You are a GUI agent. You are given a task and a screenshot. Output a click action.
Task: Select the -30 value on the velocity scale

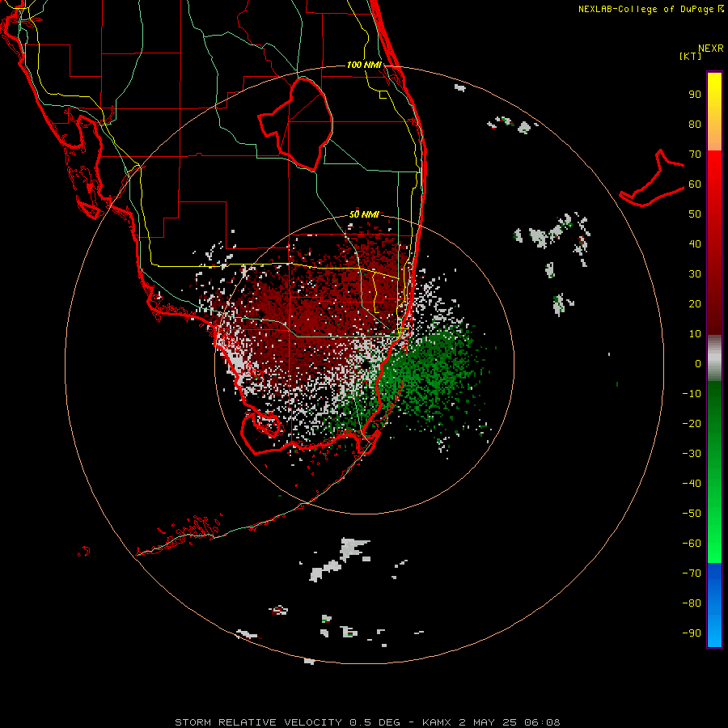(x=692, y=454)
